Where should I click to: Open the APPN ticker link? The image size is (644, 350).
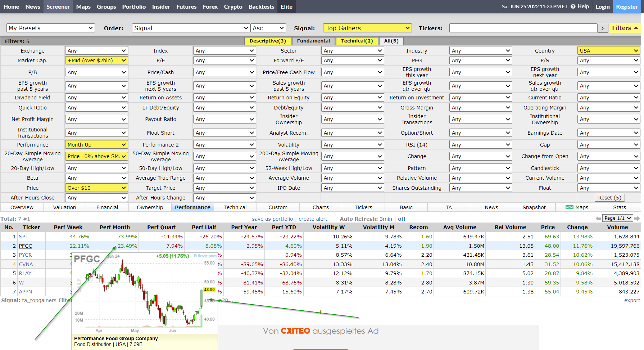pos(26,292)
